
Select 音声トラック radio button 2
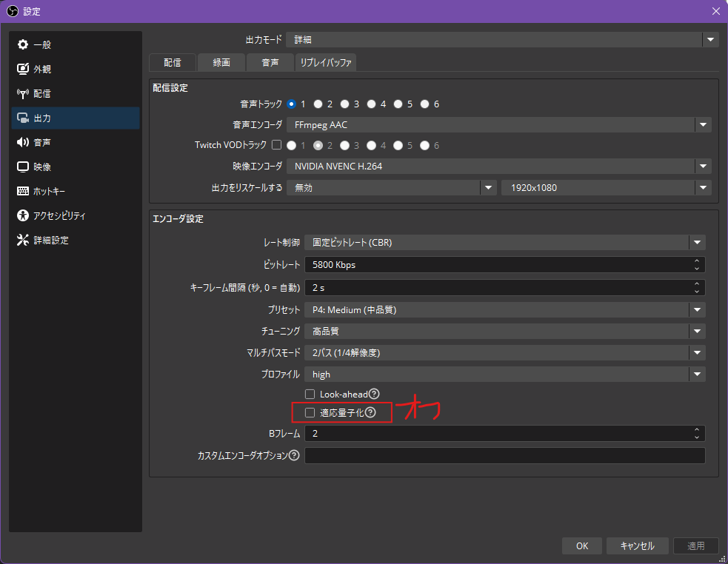coord(318,104)
